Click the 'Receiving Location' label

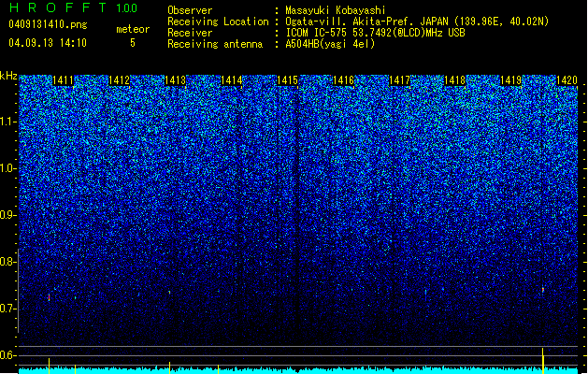[x=218, y=22]
